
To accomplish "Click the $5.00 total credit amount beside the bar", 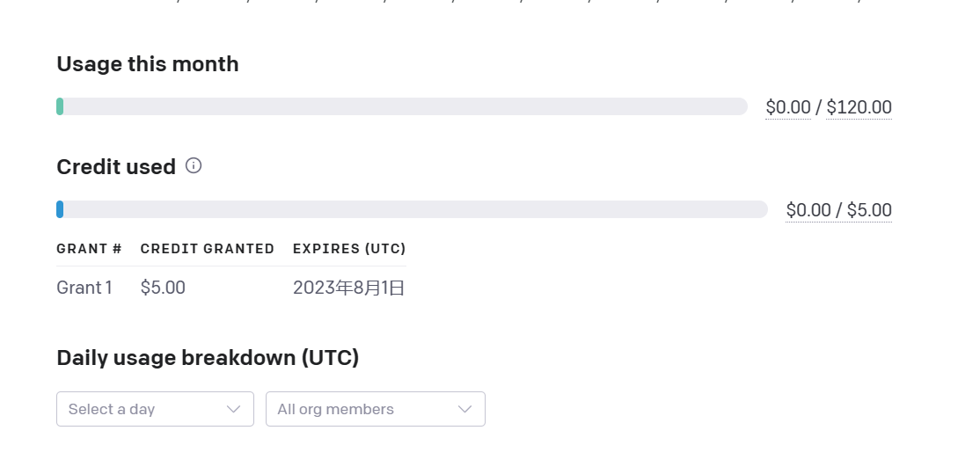I will pyautogui.click(x=869, y=210).
